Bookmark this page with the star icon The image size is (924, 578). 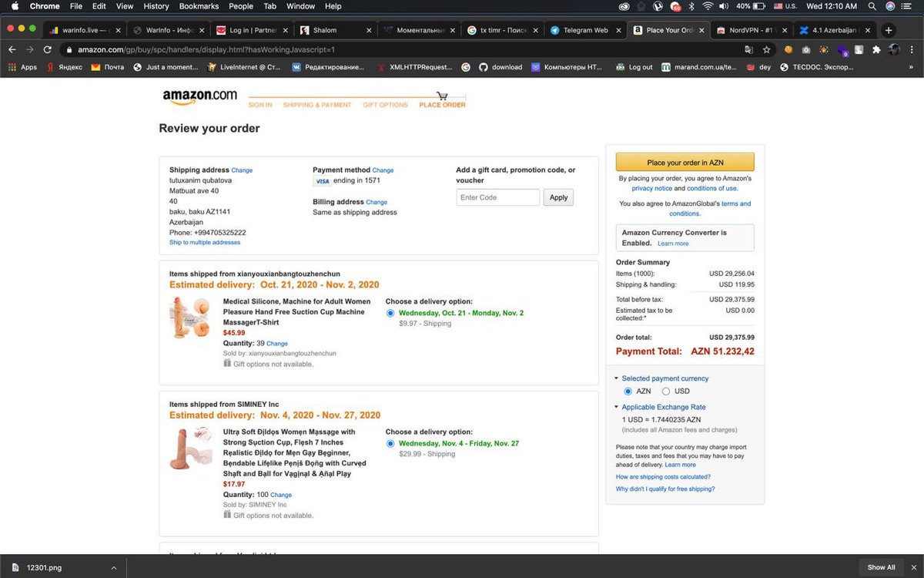click(x=766, y=49)
